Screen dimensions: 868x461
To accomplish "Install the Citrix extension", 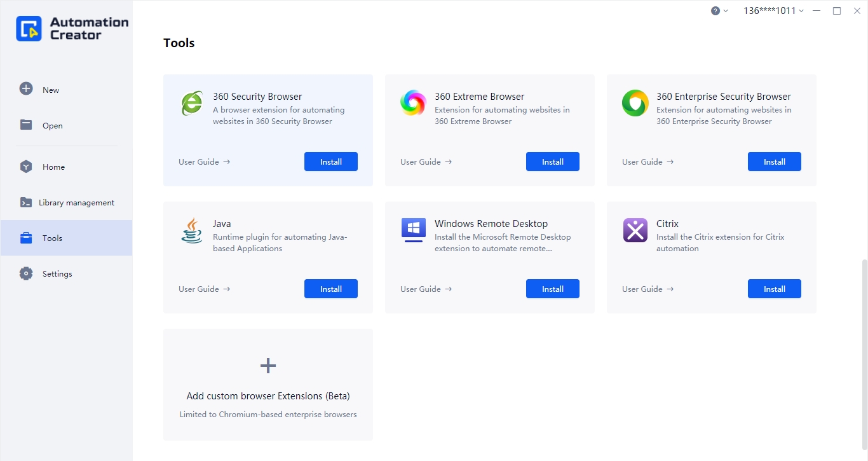I will click(x=775, y=289).
